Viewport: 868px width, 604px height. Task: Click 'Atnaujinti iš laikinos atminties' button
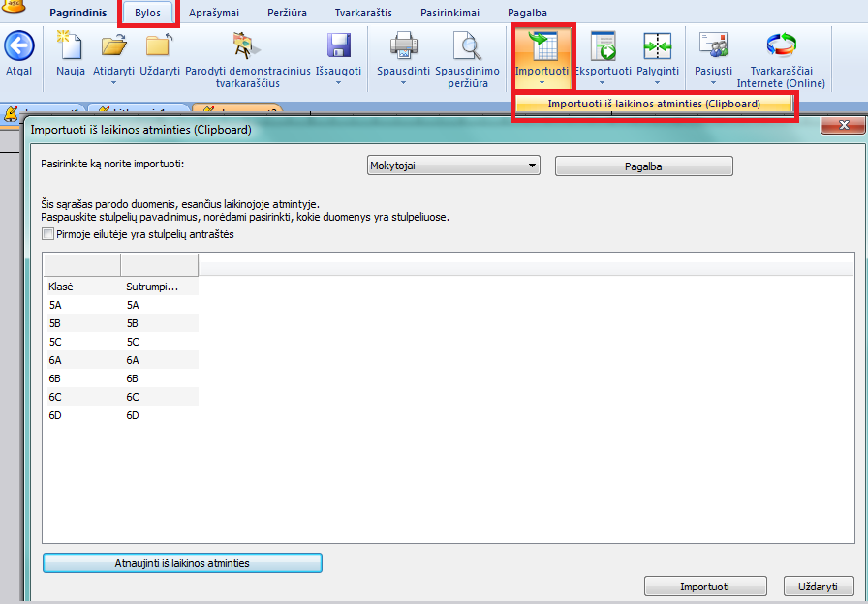[182, 562]
